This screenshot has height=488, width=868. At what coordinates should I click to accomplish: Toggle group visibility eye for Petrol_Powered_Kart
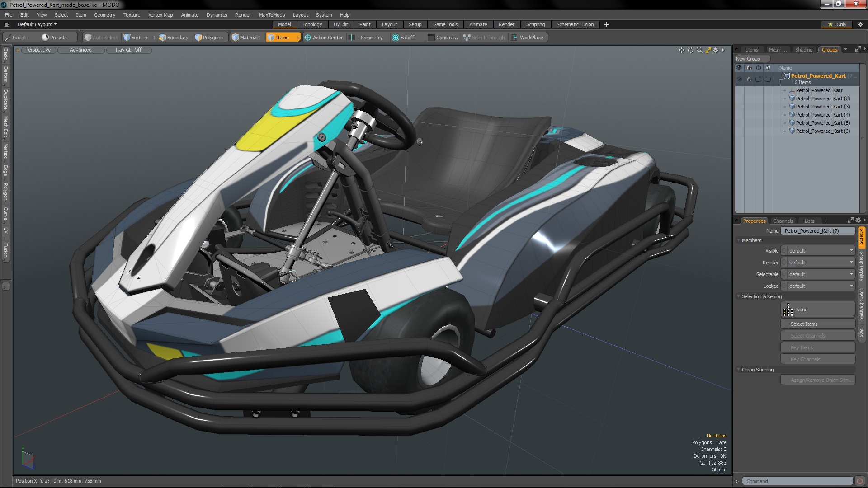[x=740, y=79]
